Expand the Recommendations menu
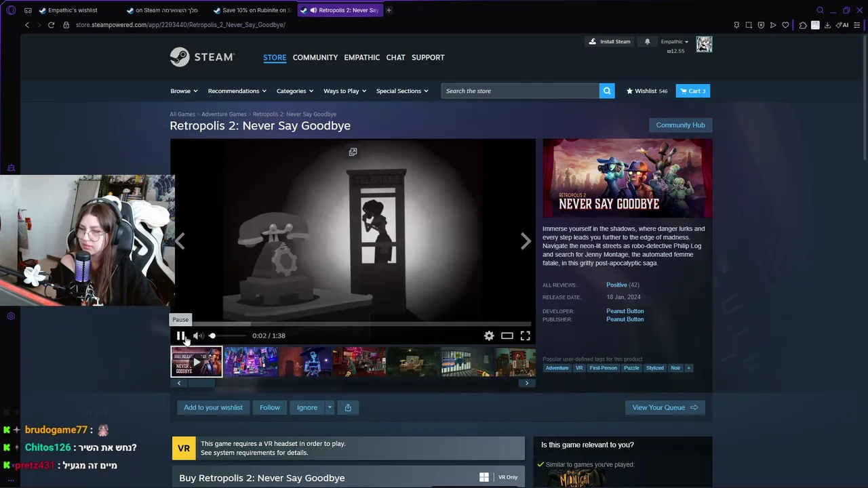 pyautogui.click(x=237, y=91)
